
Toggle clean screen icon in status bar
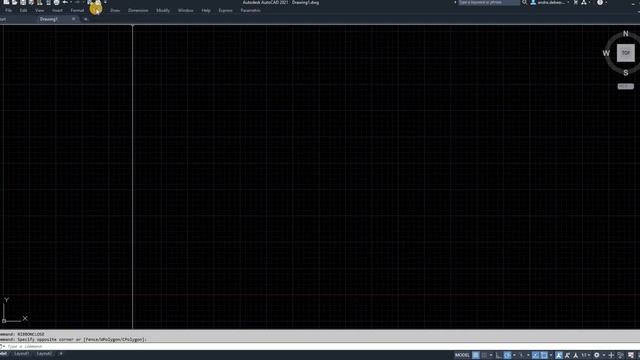tap(631, 355)
